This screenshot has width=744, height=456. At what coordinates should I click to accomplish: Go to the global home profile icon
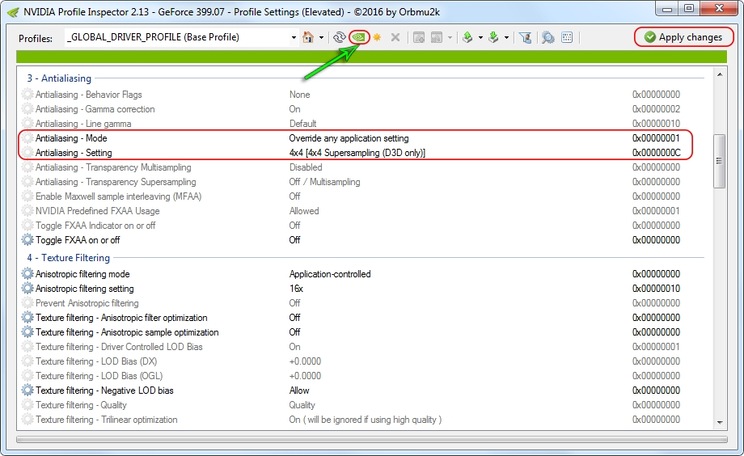tap(308, 37)
